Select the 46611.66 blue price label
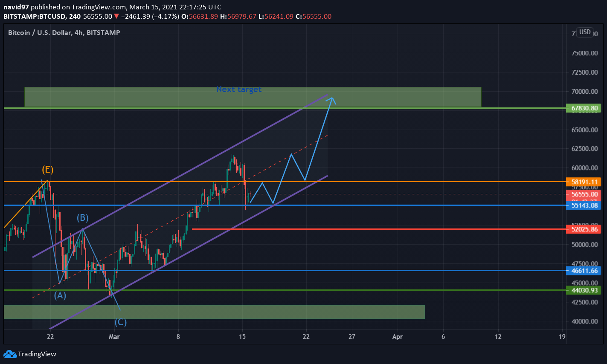Screen dimensions: 607x364 click(583, 271)
